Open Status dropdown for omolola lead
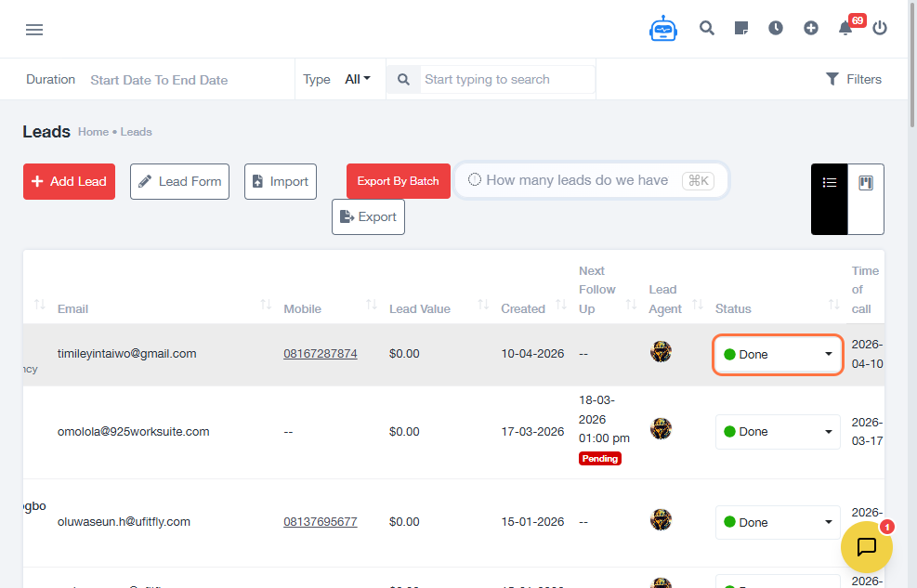The height and width of the screenshot is (588, 917). 778,432
